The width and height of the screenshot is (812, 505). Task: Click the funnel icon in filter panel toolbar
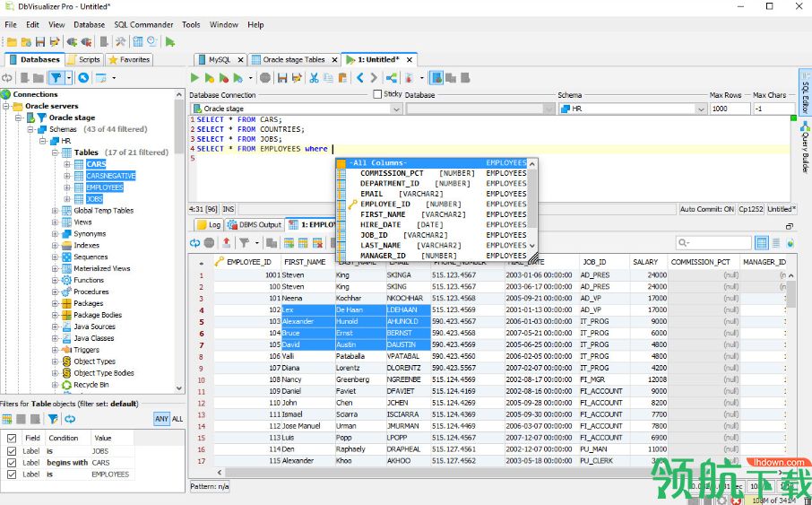pyautogui.click(x=53, y=419)
